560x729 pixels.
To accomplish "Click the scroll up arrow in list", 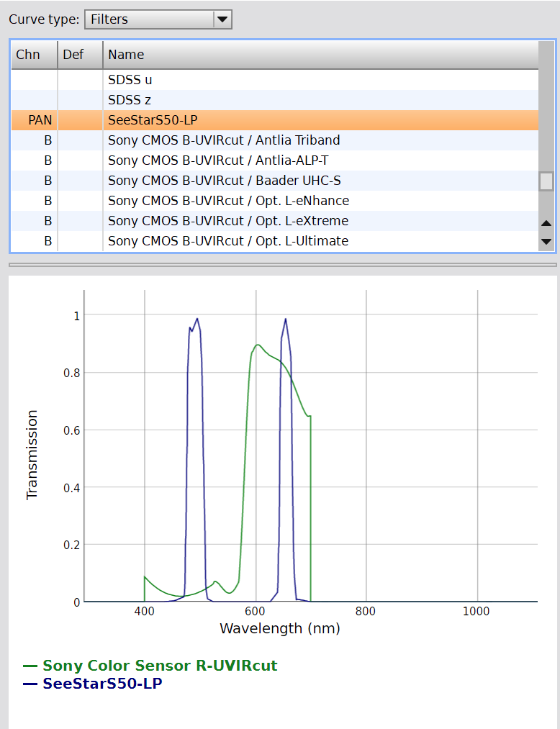I will [x=546, y=224].
